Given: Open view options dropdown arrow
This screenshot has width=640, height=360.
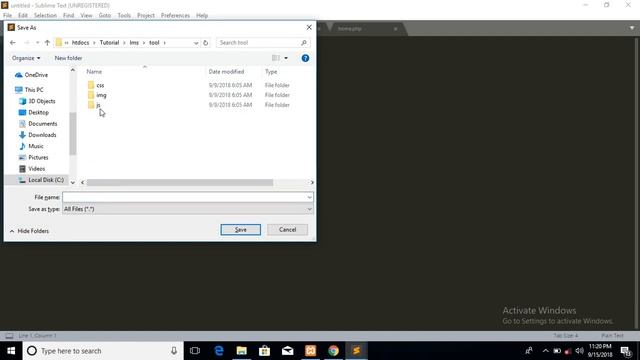Looking at the screenshot, I should click(286, 58).
